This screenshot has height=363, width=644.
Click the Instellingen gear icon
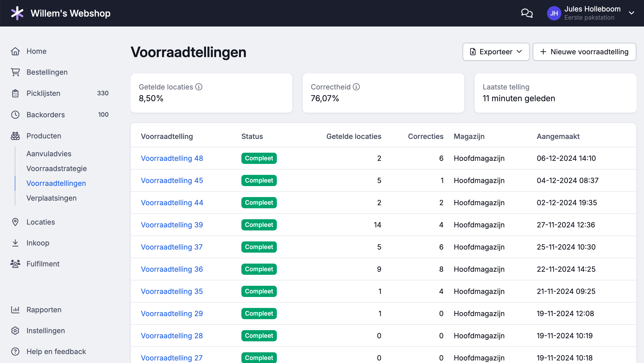(x=15, y=331)
